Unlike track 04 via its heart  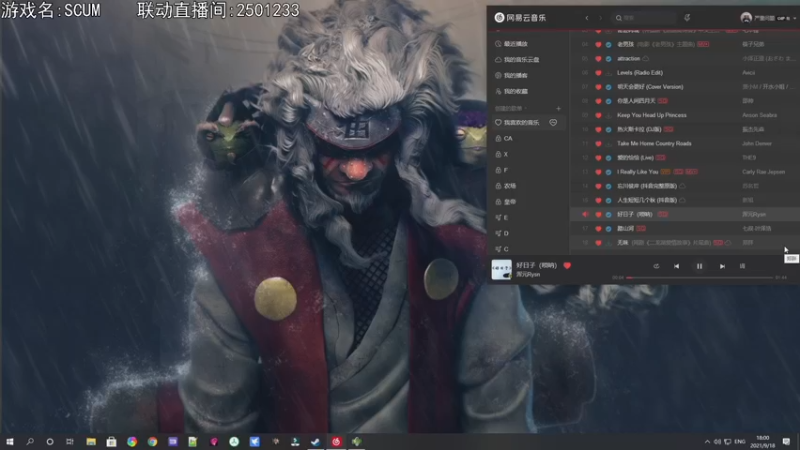598,44
